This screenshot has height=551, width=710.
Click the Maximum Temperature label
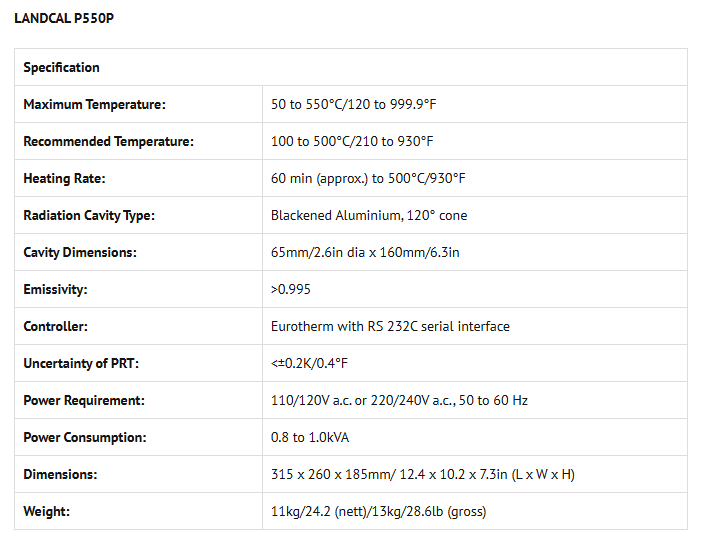94,105
